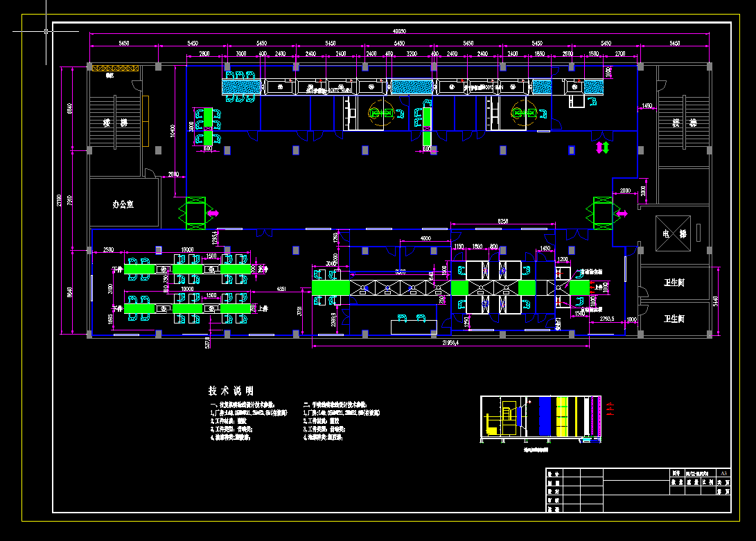
Task: Click the 图样 field in the title block
Action: click(x=675, y=474)
